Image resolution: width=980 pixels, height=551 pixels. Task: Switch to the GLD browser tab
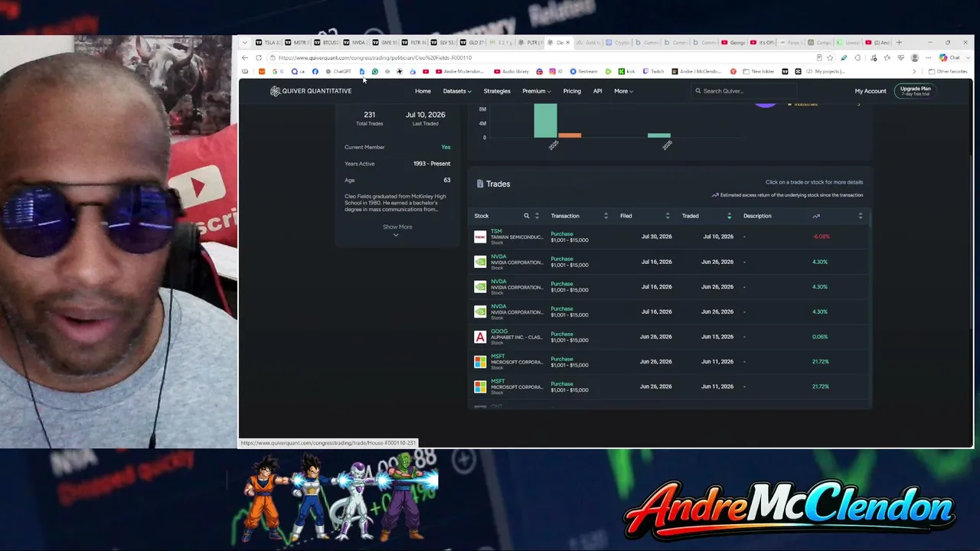[472, 43]
